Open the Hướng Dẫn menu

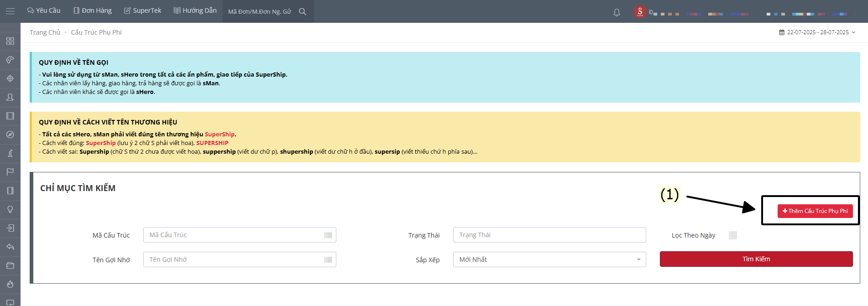pyautogui.click(x=195, y=10)
